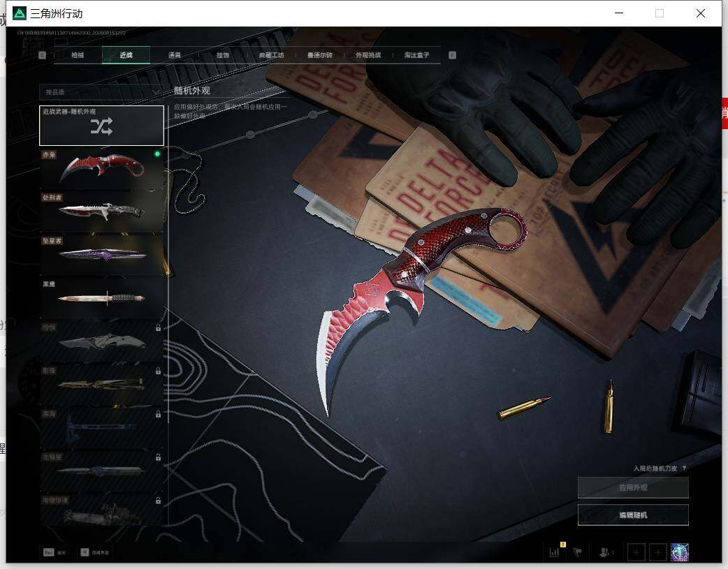728x569 pixels.
Task: Click the locked folding knife skin entry
Action: click(102, 341)
